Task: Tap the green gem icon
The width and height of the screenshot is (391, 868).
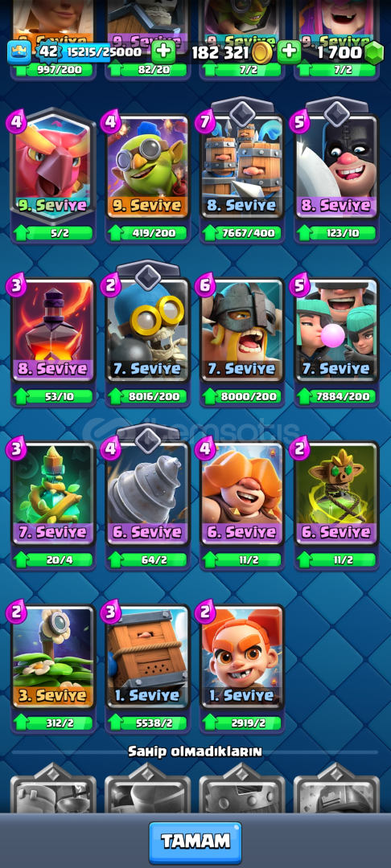Action: (374, 53)
